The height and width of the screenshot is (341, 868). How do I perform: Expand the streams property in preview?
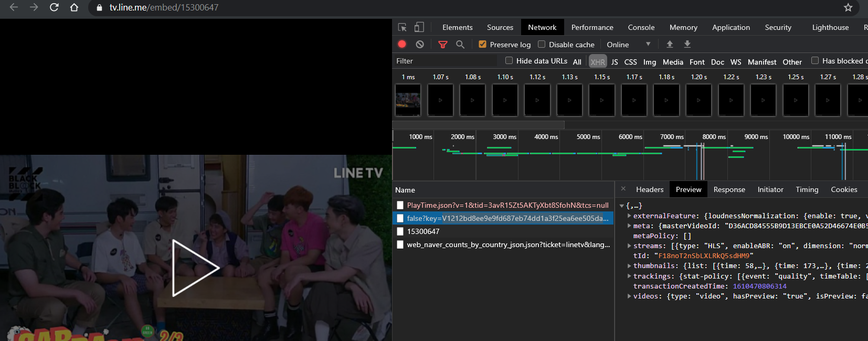629,246
